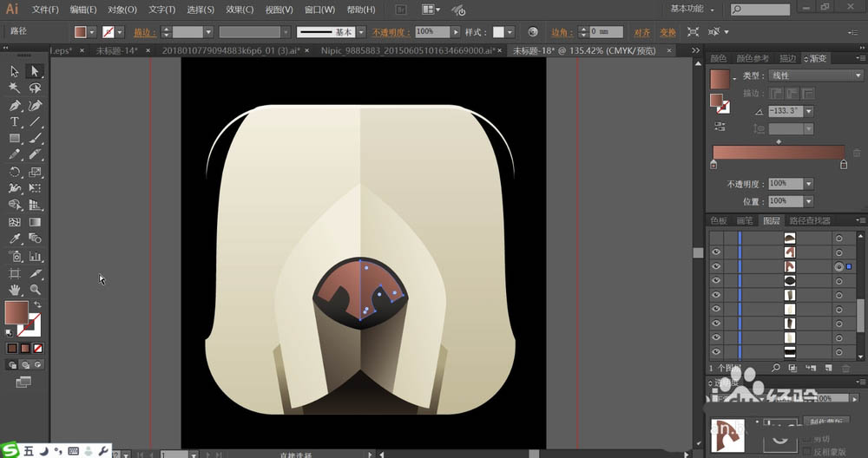Select the Rectangle shape tool
Screen dimensions: 868x458
pos(15,139)
